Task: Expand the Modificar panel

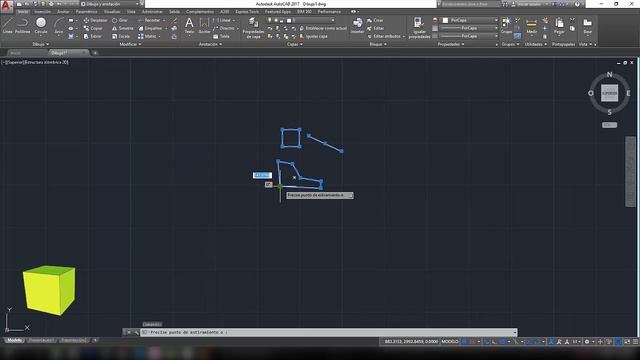Action: [130, 44]
